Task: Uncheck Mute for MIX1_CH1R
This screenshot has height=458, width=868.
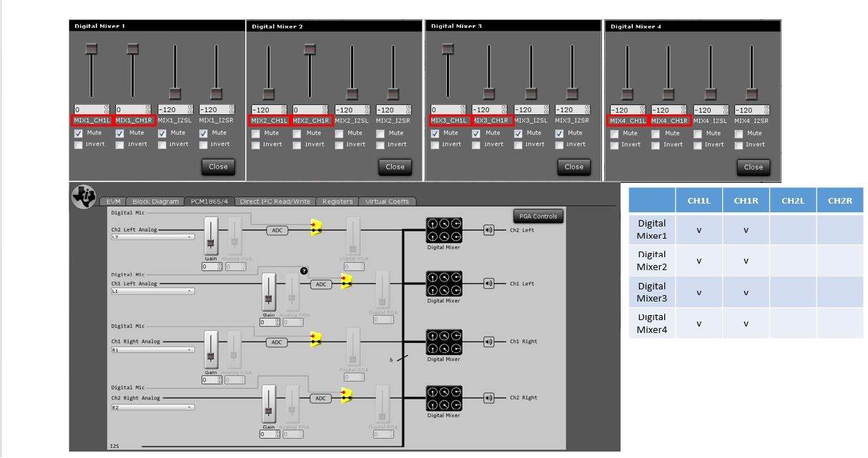Action: click(120, 133)
